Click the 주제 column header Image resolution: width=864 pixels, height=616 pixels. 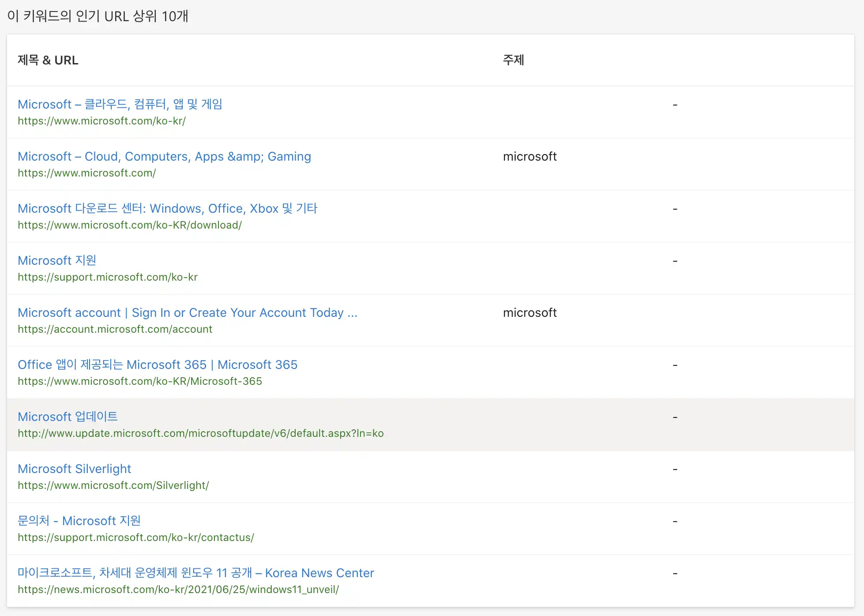click(513, 60)
